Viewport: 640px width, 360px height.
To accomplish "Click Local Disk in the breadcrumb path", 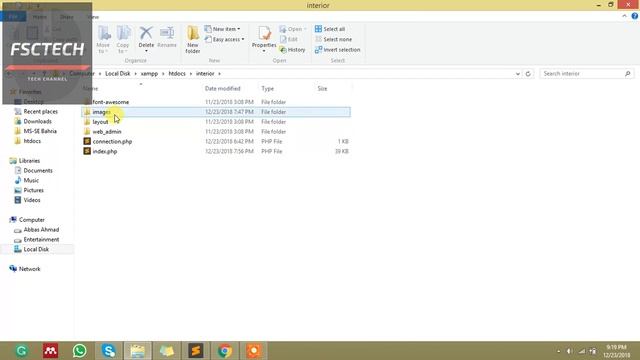I will [118, 74].
